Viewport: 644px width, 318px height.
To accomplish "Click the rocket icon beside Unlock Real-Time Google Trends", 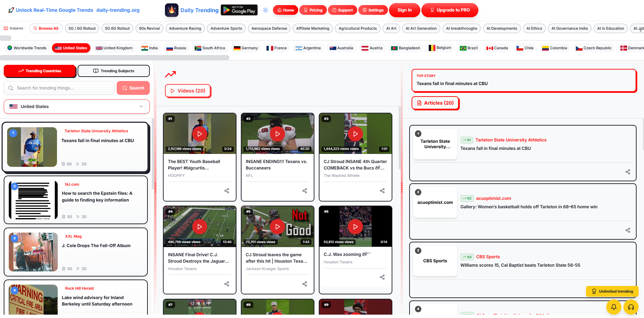I will point(11,10).
